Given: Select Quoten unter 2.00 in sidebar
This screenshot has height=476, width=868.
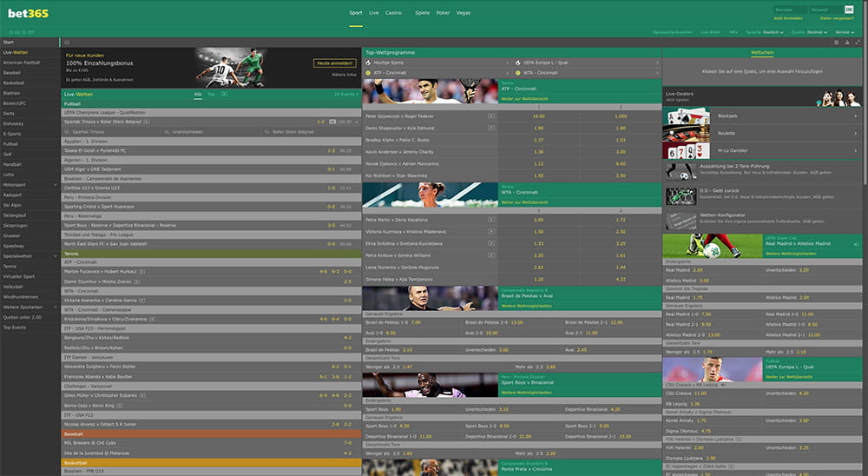Looking at the screenshot, I should point(30,318).
